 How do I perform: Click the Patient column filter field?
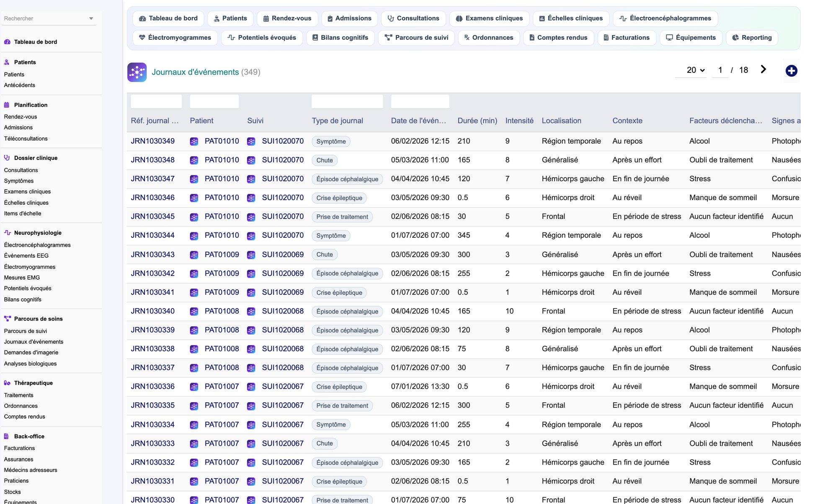point(214,101)
